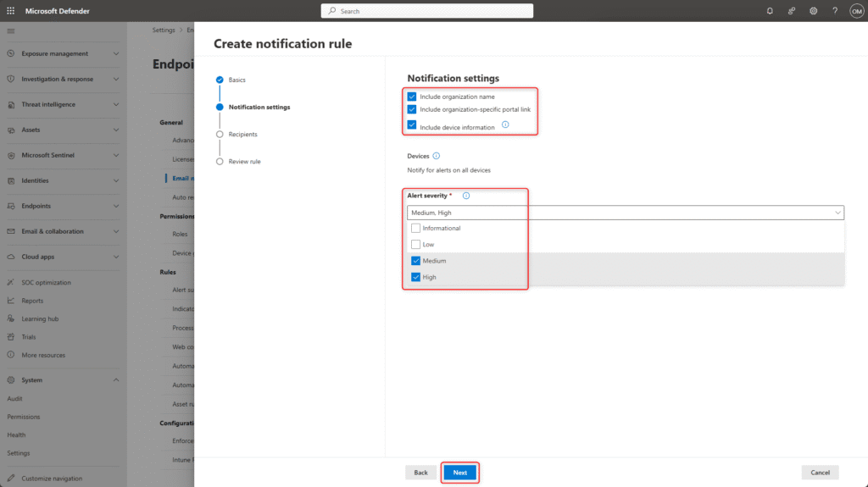Open Reports in the left navigation
The width and height of the screenshot is (868, 487).
(32, 301)
